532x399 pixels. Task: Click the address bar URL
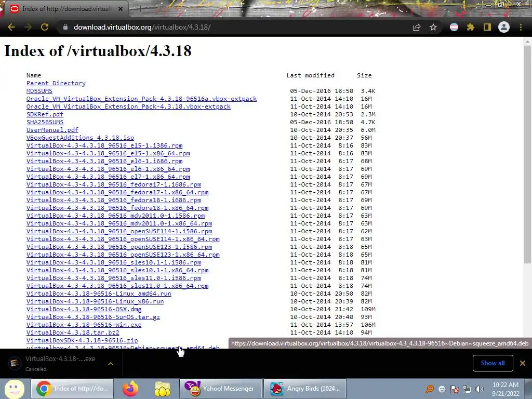click(x=142, y=27)
